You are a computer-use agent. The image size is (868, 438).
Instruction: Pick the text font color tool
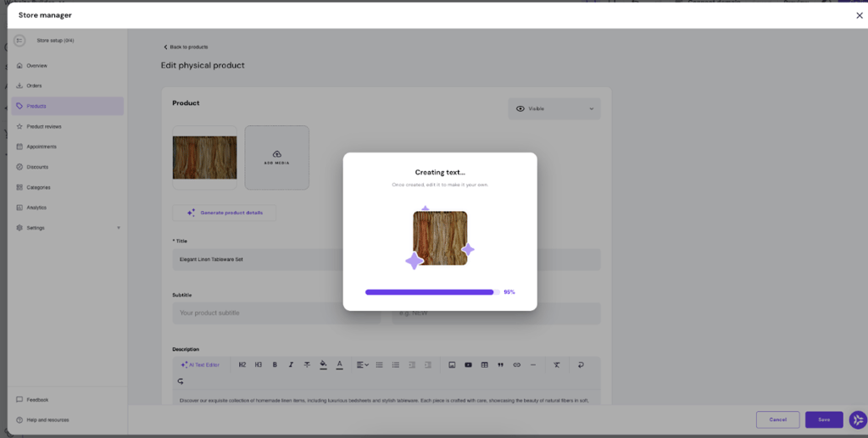pos(339,365)
